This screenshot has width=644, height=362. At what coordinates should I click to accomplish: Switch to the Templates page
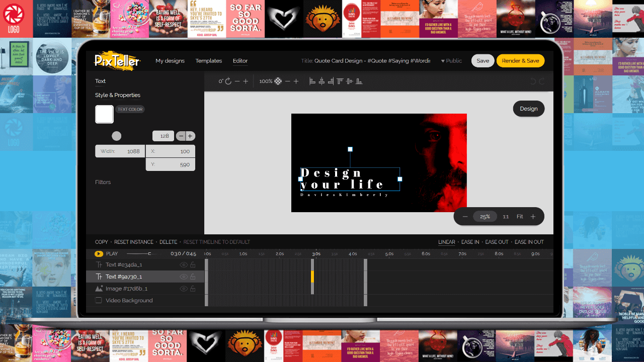tap(208, 60)
